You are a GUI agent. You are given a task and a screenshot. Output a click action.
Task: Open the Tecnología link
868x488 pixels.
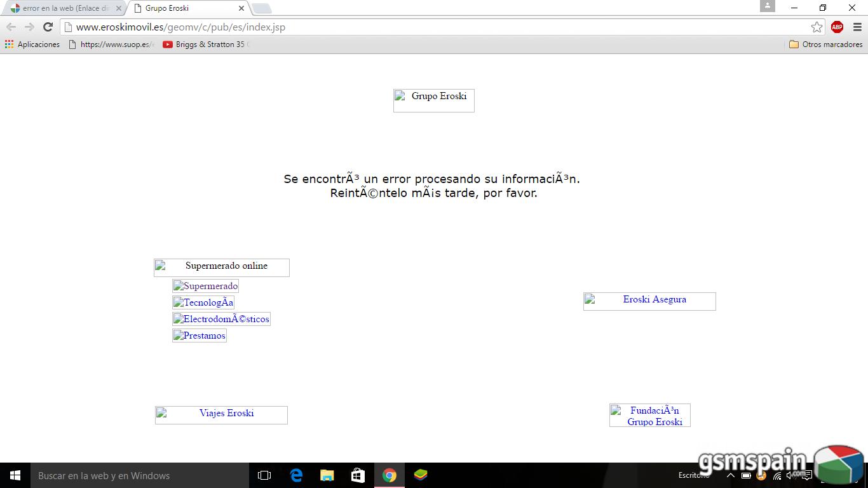pyautogui.click(x=203, y=302)
